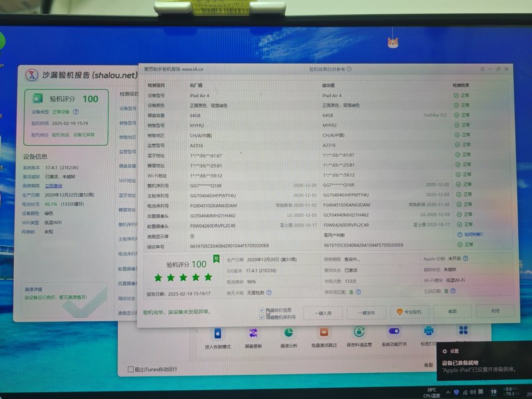The height and width of the screenshot is (399, 532).
Task: Expand the system tray hidden icons chevron
Action: [448, 393]
